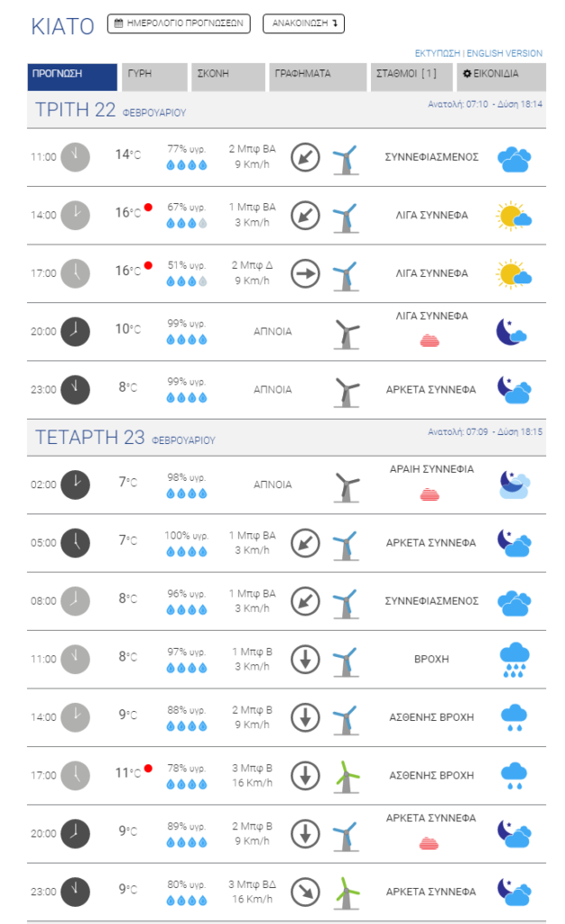The height and width of the screenshot is (924, 565).
Task: Open the ΓΥΡΗ tab
Action: [154, 78]
